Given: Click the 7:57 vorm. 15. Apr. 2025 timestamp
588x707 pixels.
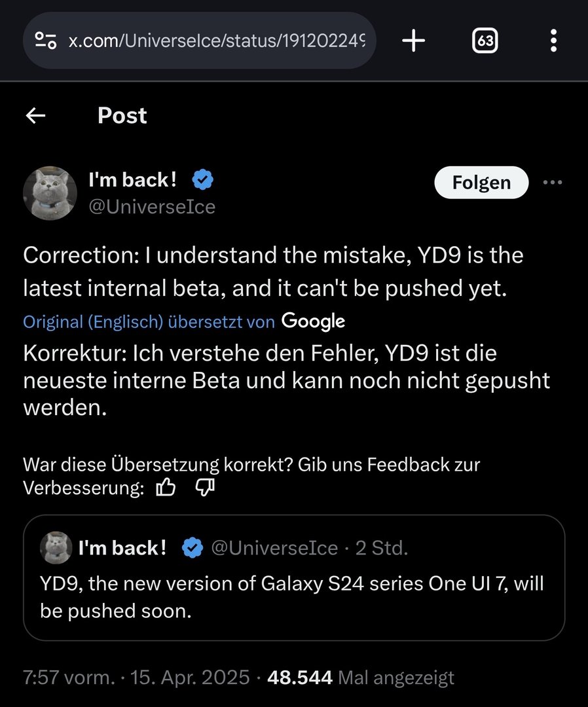Looking at the screenshot, I should tap(136, 678).
